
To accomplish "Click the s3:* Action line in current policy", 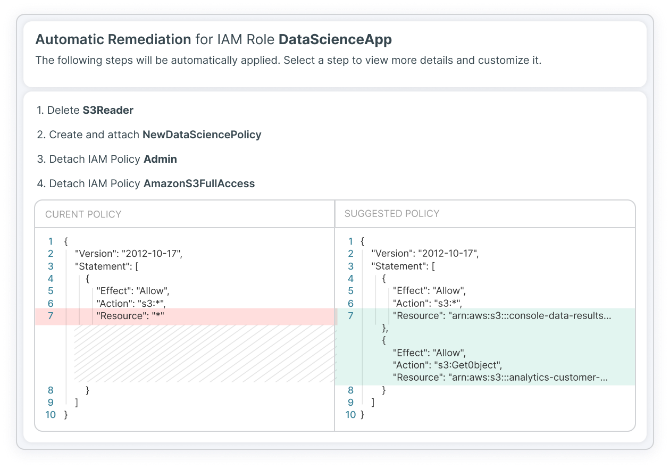I will coord(131,303).
